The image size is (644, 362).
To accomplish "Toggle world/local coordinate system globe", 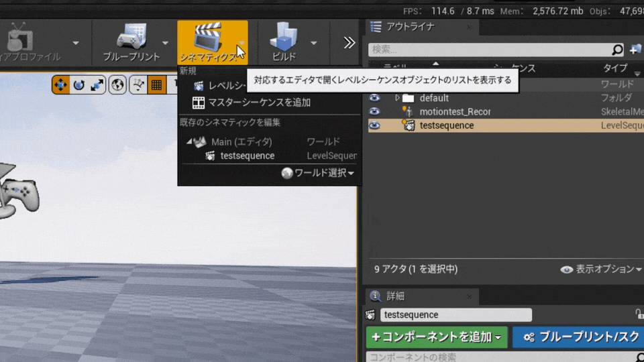I will coord(117,85).
